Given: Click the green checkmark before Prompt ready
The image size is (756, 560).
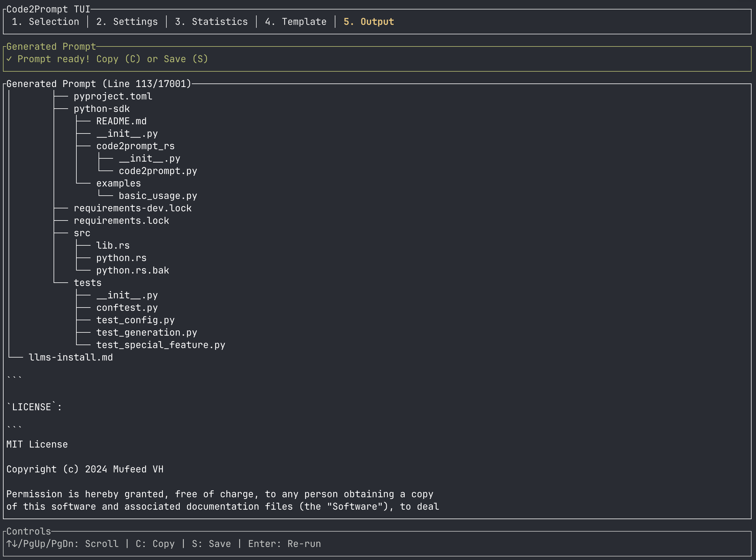Looking at the screenshot, I should [x=9, y=59].
